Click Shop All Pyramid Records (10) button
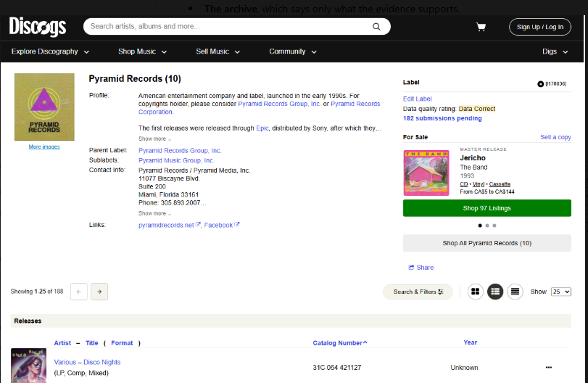 click(x=486, y=243)
